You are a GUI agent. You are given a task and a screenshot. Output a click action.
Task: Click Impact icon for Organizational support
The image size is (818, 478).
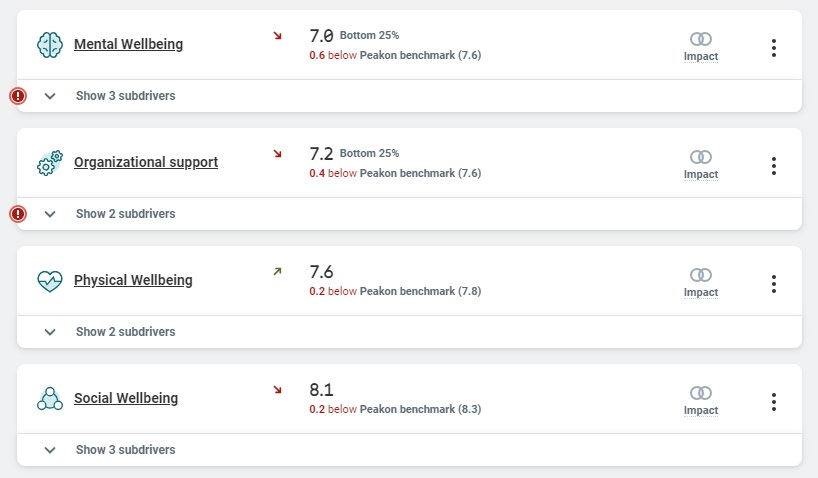click(x=701, y=157)
